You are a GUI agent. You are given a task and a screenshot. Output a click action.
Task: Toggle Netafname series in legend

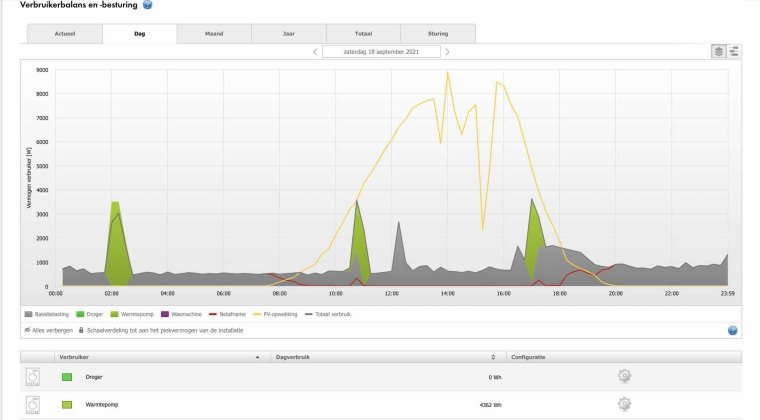tap(227, 314)
